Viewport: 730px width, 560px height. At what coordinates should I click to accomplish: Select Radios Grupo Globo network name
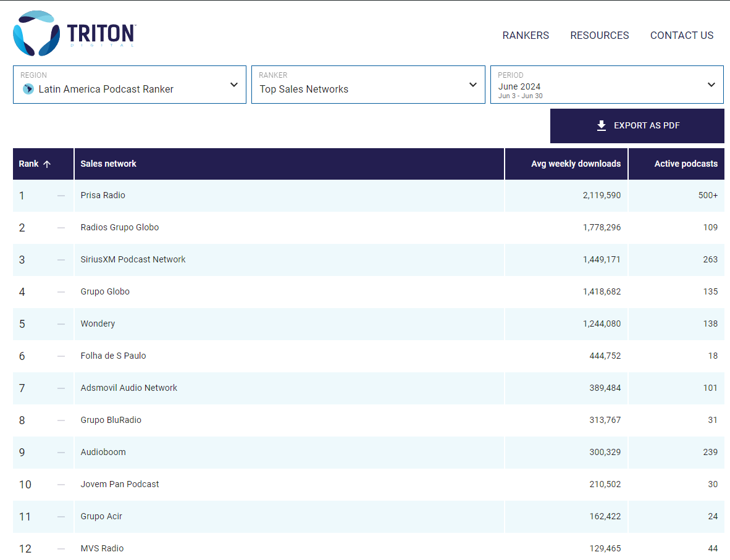tap(120, 227)
